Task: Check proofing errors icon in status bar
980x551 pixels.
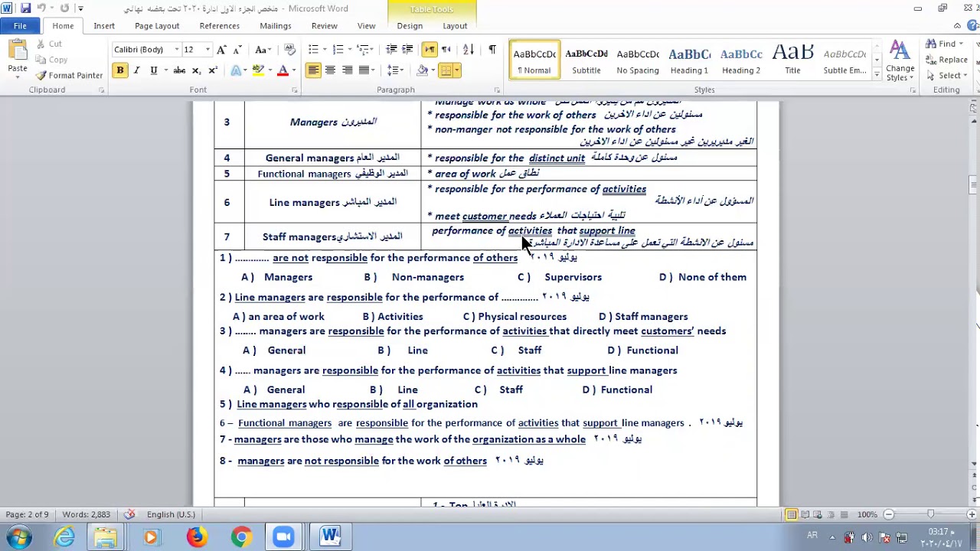Action: tap(129, 514)
